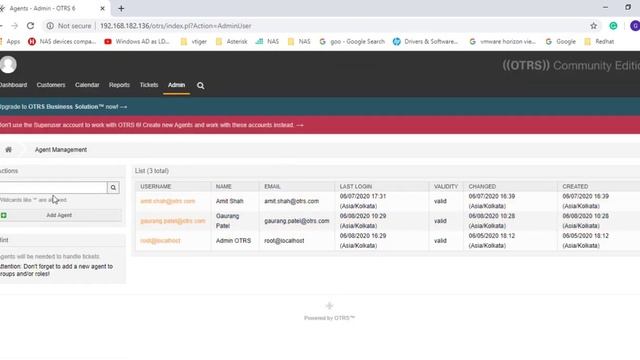The height and width of the screenshot is (360, 640).
Task: Open the amit.shah@otrs.com username link
Action: [168, 201]
